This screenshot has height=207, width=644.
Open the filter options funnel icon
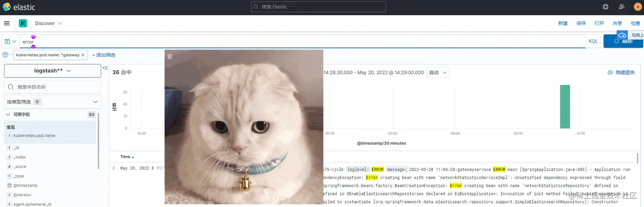(6, 55)
